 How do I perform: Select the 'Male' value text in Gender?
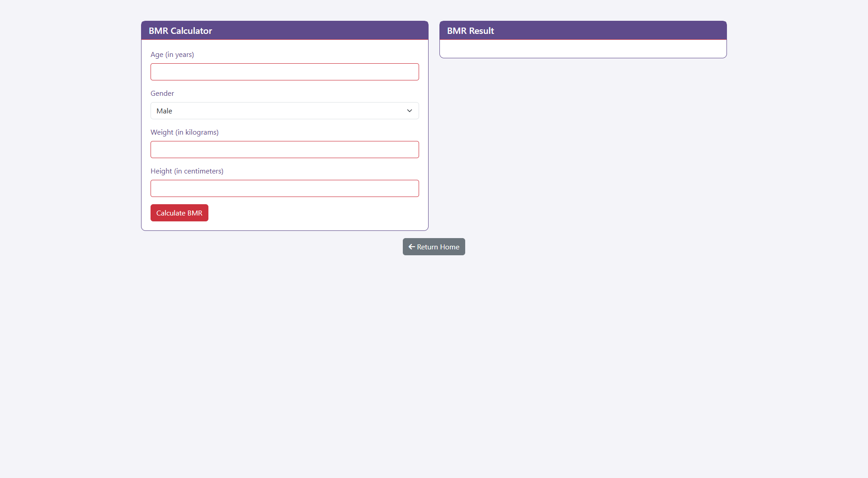(x=164, y=111)
